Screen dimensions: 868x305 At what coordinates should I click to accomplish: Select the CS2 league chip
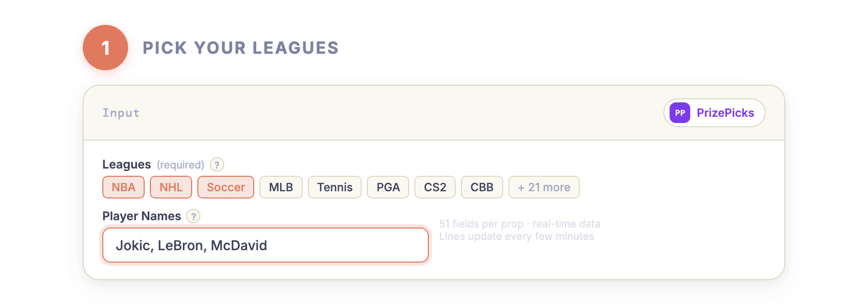pos(435,187)
